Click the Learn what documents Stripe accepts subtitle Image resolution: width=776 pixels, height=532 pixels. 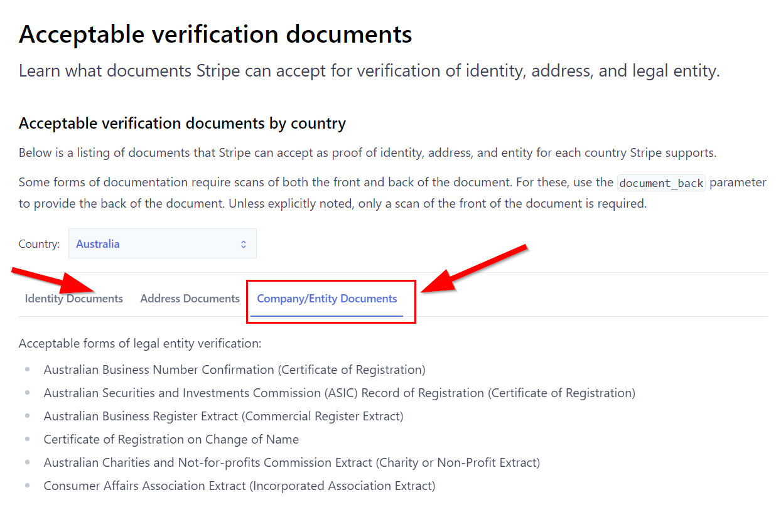(x=369, y=71)
